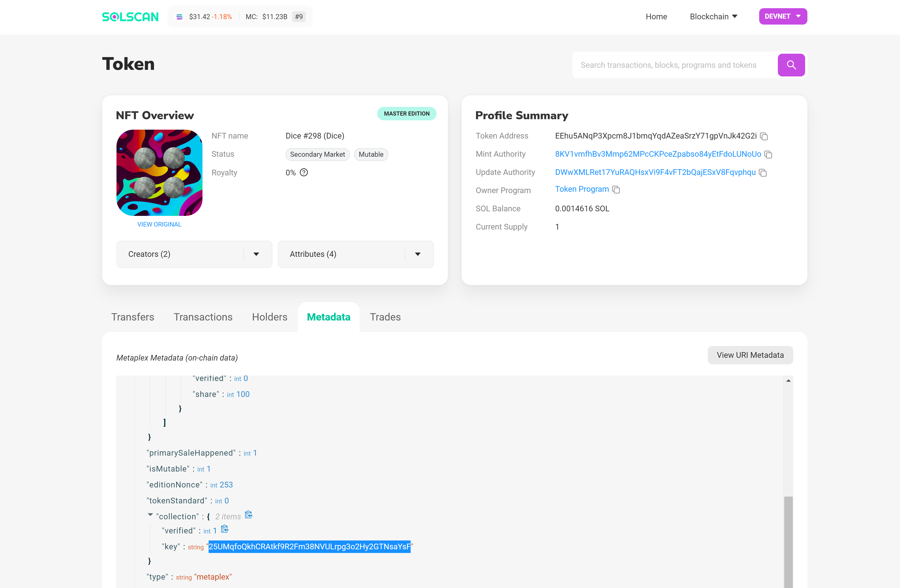Click the copy items icon next to collection
The image size is (900, 588).
pos(249,516)
